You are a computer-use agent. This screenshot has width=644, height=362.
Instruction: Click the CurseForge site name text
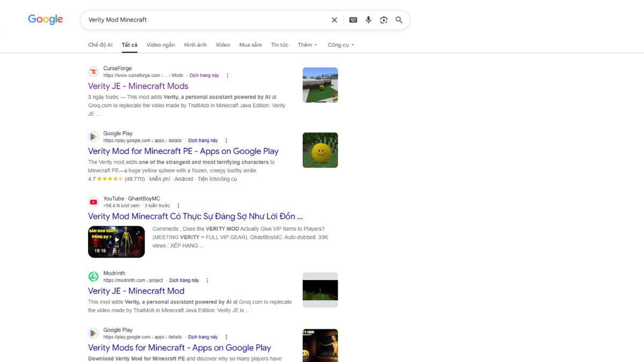[x=118, y=69]
